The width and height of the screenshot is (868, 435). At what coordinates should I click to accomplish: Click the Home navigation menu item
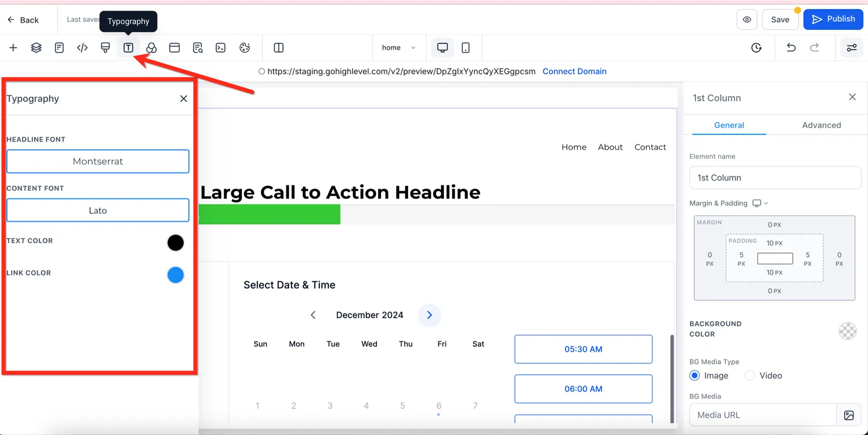pyautogui.click(x=574, y=147)
